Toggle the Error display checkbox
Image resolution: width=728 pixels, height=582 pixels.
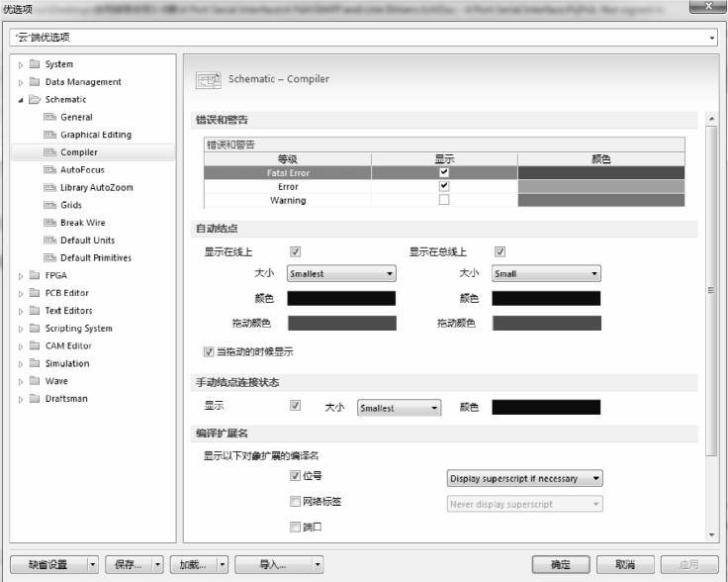[444, 186]
